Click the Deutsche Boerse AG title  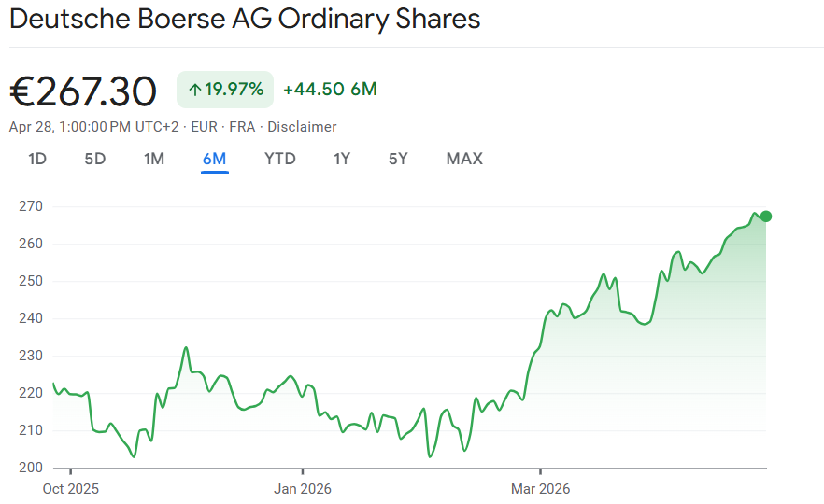click(245, 19)
